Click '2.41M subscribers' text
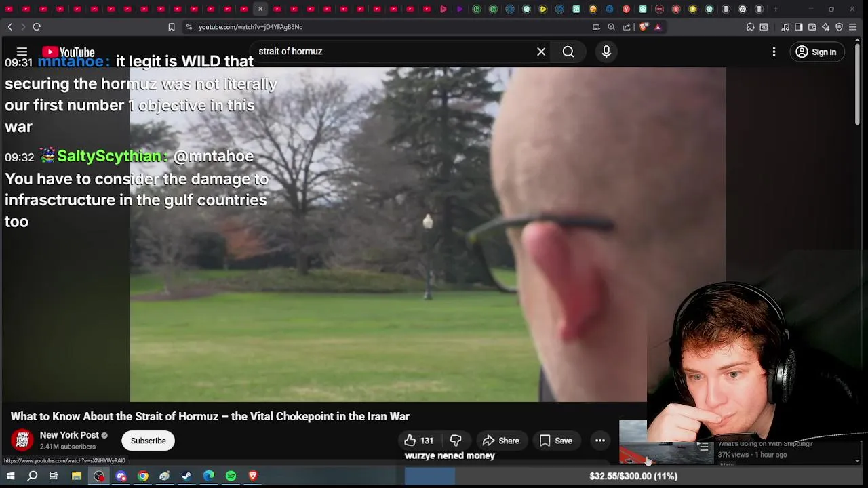The width and height of the screenshot is (868, 488). (x=68, y=447)
